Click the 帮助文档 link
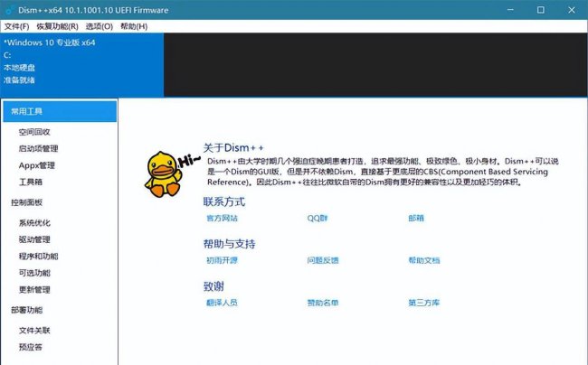588x365 pixels. point(424,260)
